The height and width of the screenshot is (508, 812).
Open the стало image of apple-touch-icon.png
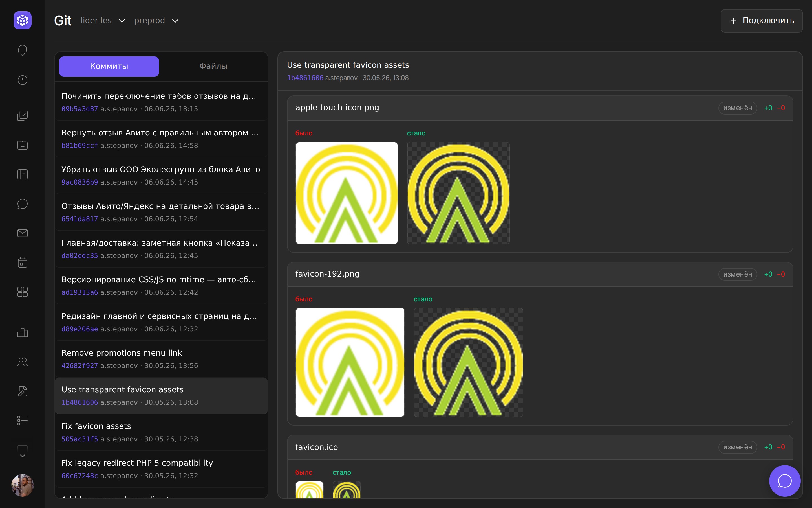(x=458, y=193)
